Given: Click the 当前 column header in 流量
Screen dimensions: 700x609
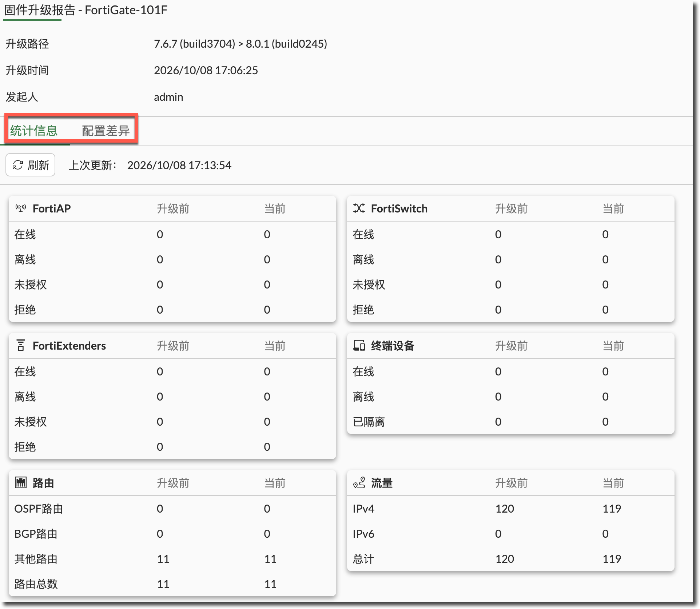Looking at the screenshot, I should coord(613,483).
